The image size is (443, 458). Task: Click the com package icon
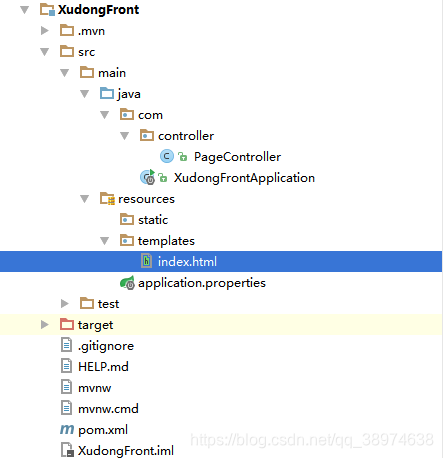(127, 114)
